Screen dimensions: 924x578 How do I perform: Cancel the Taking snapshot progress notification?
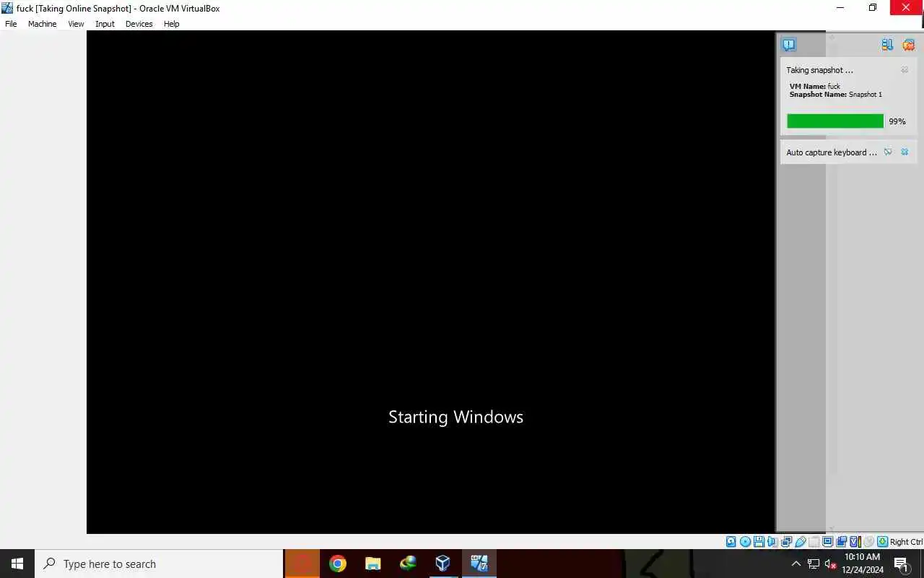[905, 70]
